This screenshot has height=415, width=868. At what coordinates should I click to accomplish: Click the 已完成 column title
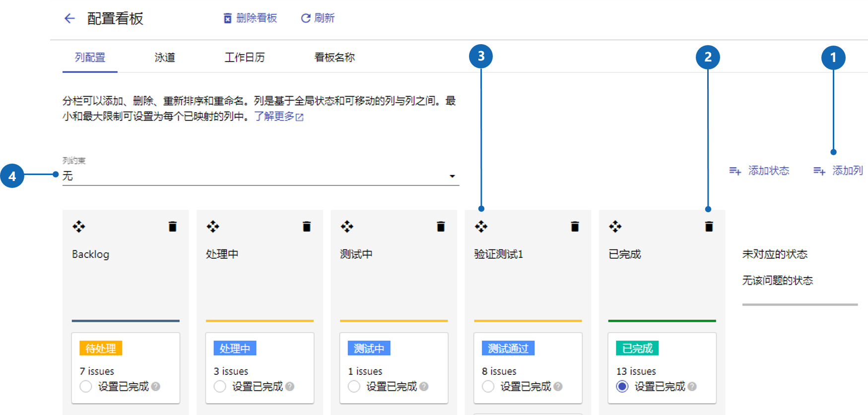tap(625, 254)
